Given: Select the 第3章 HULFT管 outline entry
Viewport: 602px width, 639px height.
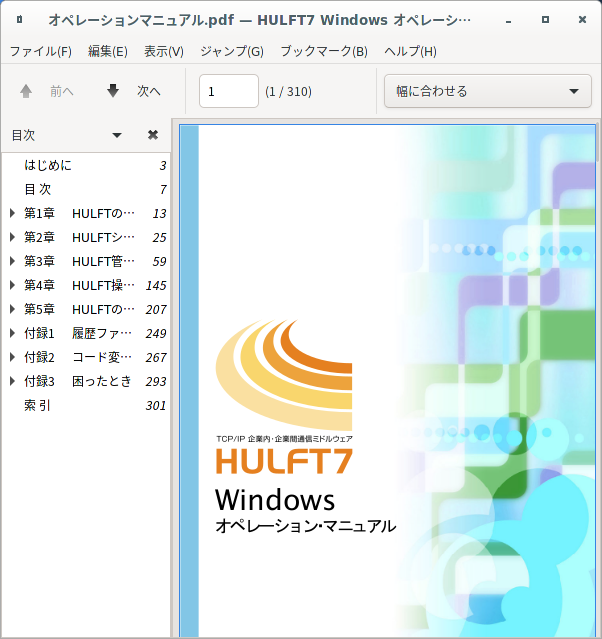Looking at the screenshot, I should pos(86,261).
